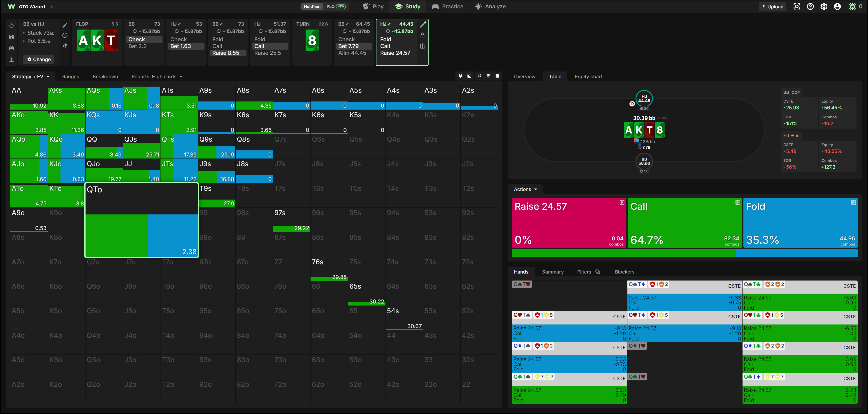Switch matrix to the dense grid view icon
868x414 pixels.
click(489, 76)
